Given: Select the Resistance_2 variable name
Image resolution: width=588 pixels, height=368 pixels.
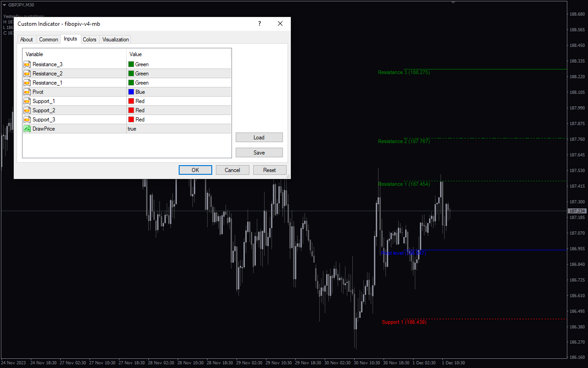Looking at the screenshot, I should [47, 74].
